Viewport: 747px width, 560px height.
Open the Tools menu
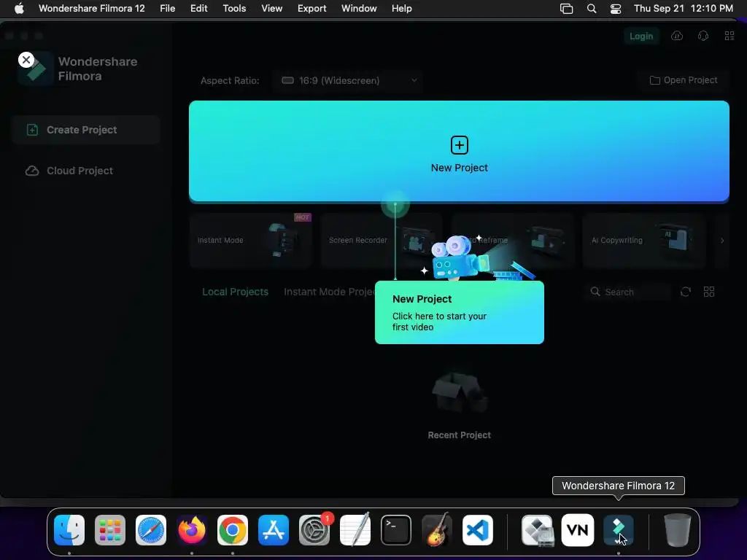[x=234, y=9]
